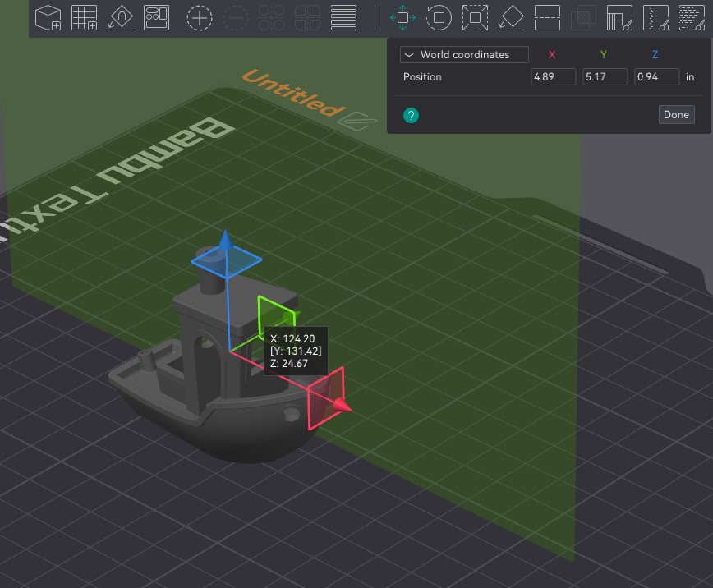Select the Seam painting tool
The height and width of the screenshot is (588, 713).
[655, 18]
